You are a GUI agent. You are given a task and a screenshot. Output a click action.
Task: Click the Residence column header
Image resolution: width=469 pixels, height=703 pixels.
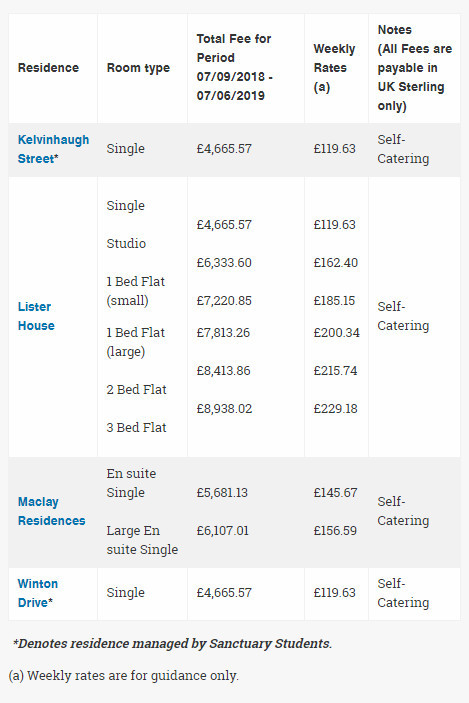pos(48,68)
